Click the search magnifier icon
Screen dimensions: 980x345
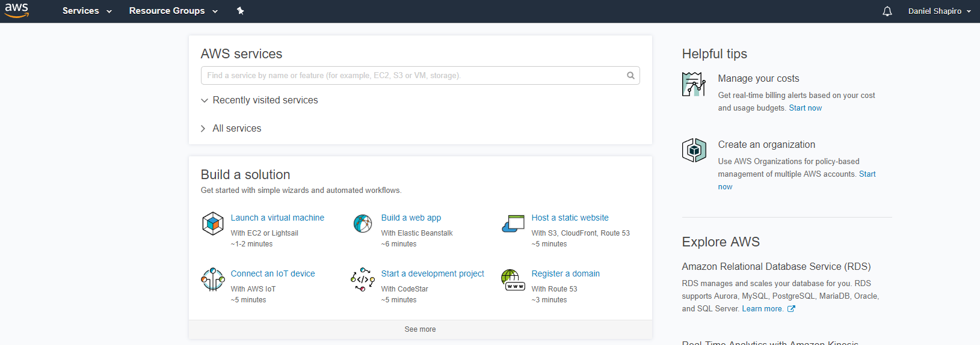[x=630, y=76]
